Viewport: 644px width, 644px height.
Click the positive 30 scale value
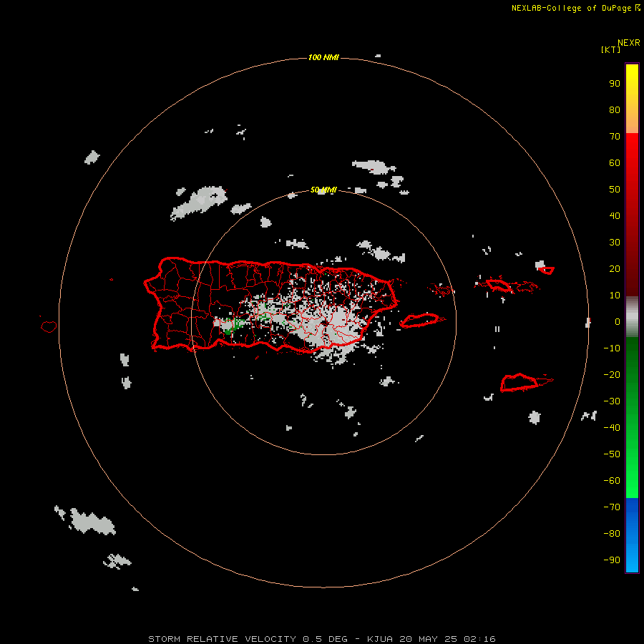pos(615,243)
